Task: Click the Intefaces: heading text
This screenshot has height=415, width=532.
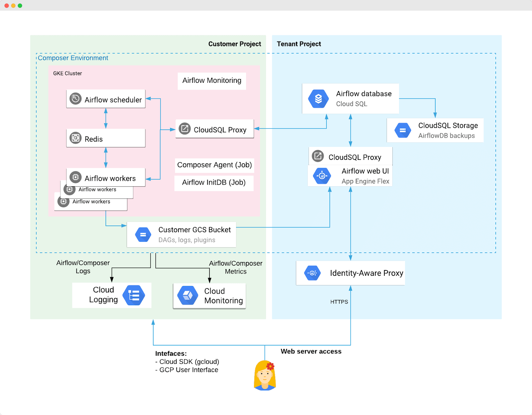Action: pos(171,353)
